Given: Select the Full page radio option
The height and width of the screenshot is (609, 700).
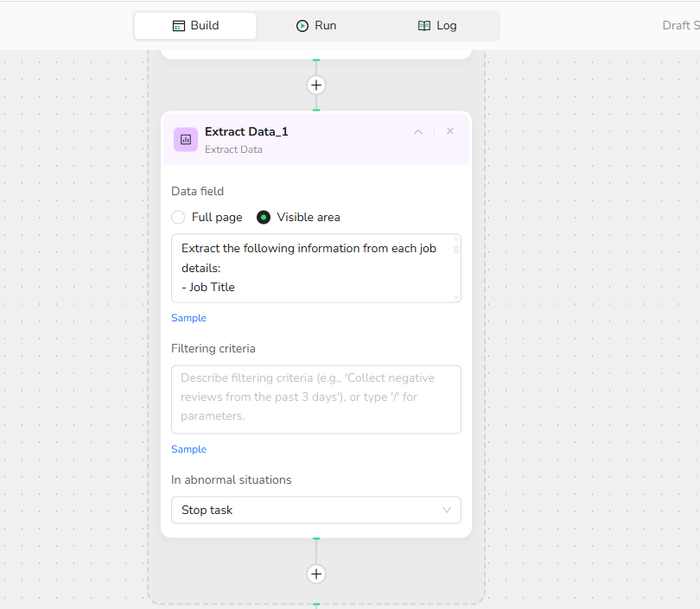Looking at the screenshot, I should pyautogui.click(x=179, y=218).
